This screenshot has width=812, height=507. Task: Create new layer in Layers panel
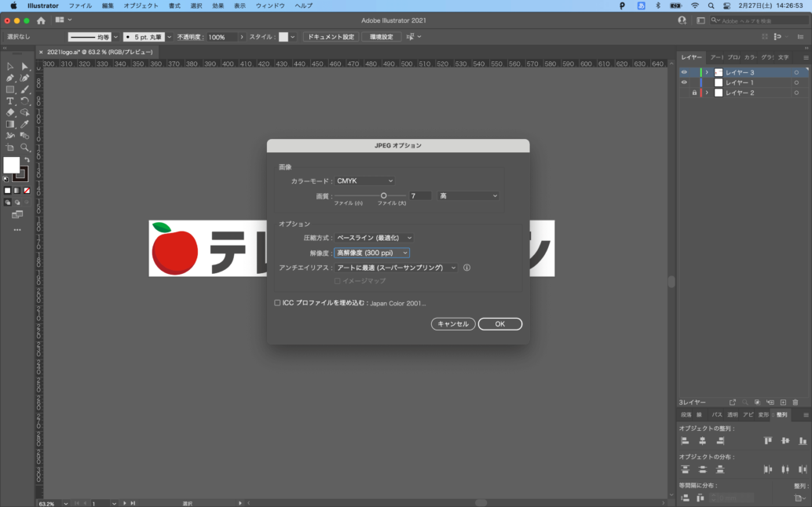click(783, 403)
